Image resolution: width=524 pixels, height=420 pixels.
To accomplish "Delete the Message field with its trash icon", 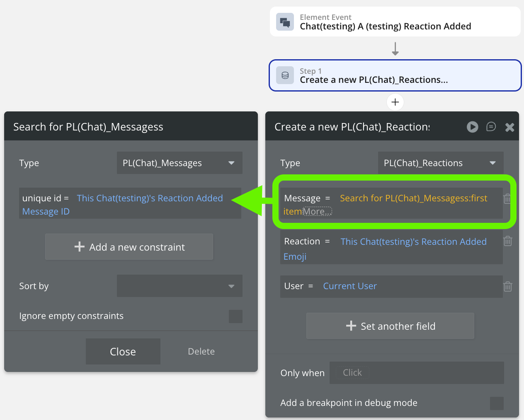I will coord(507,199).
